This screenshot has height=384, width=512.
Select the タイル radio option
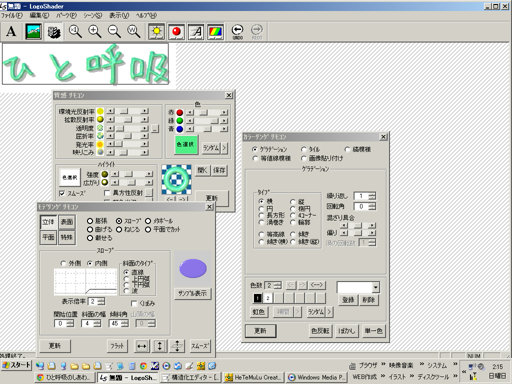[304, 149]
